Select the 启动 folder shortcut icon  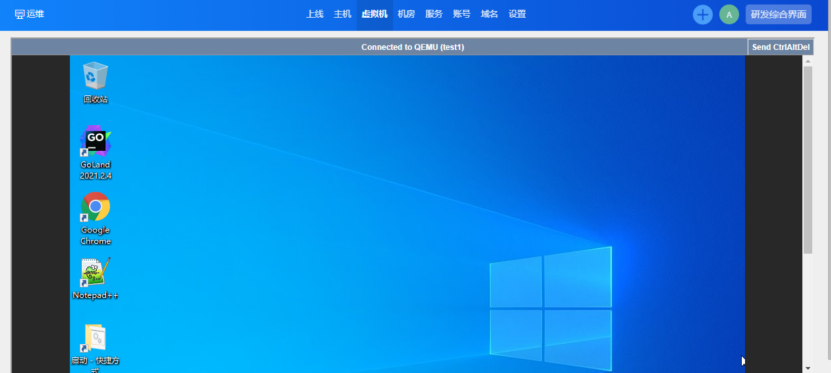(95, 347)
